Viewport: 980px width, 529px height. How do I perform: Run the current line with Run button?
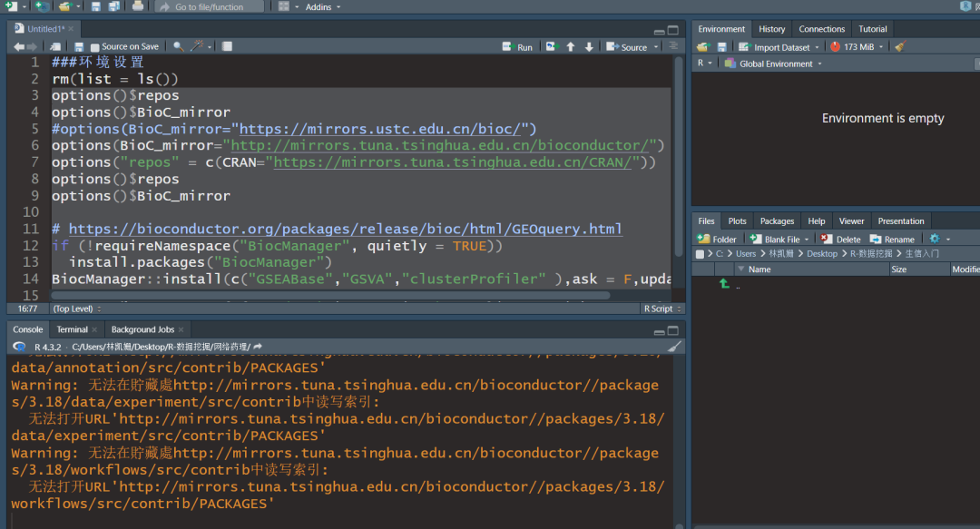[517, 47]
